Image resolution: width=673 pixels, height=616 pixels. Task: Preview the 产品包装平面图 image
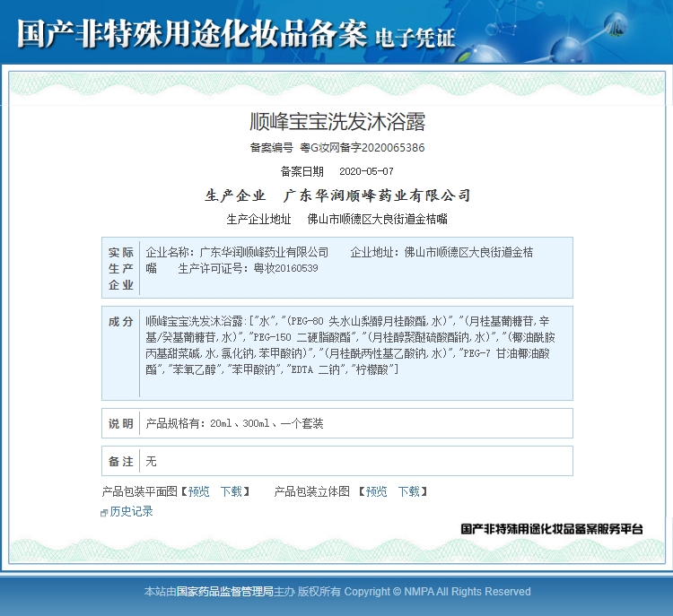[198, 491]
